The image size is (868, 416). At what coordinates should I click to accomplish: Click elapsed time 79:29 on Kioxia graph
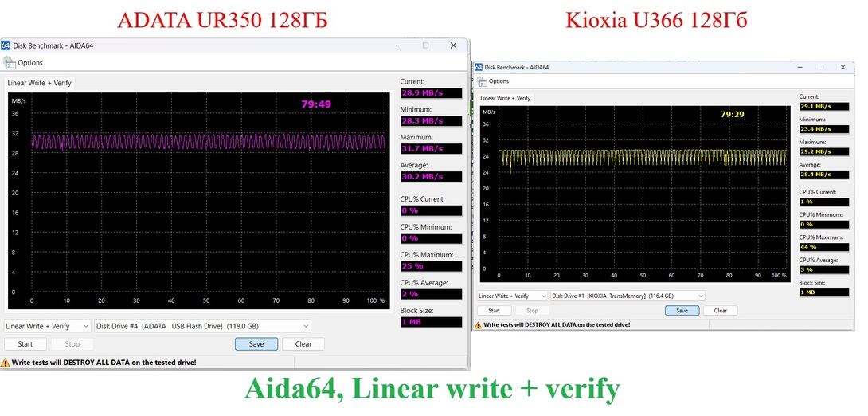[733, 115]
